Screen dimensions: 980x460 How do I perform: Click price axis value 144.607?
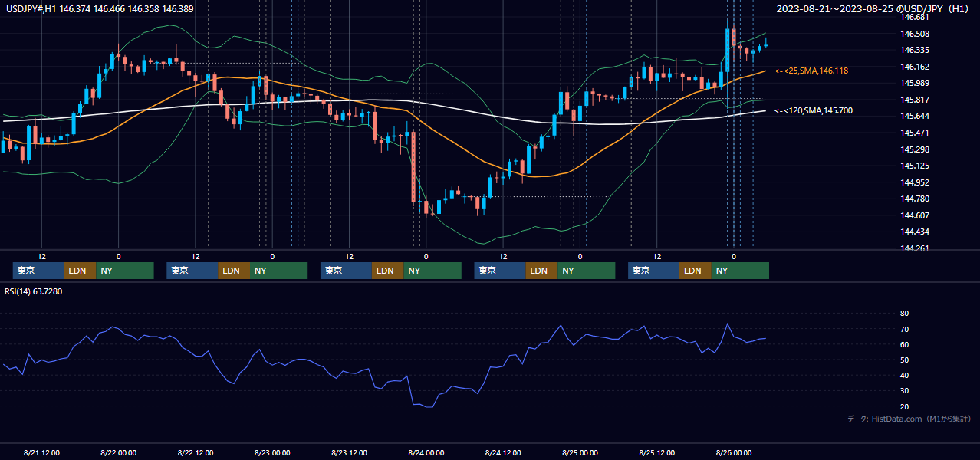914,215
